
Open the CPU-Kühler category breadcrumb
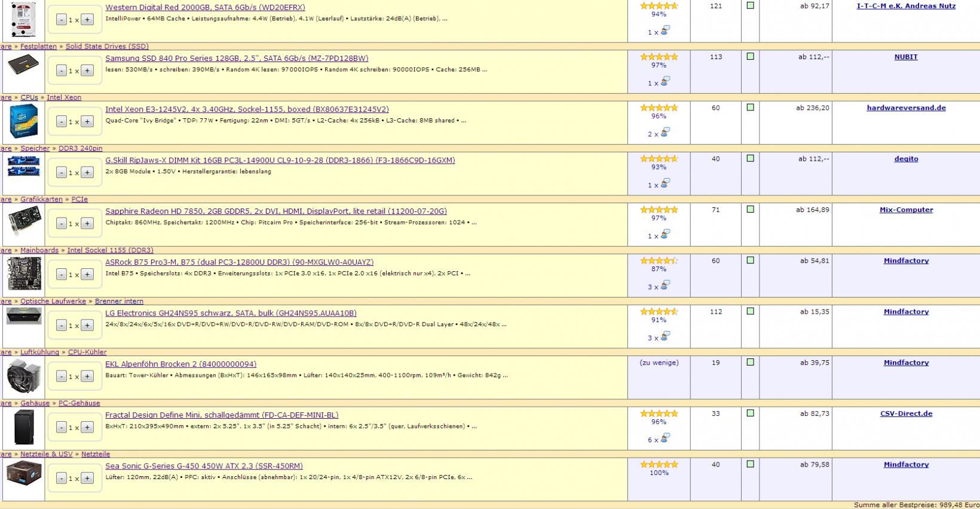tap(88, 352)
